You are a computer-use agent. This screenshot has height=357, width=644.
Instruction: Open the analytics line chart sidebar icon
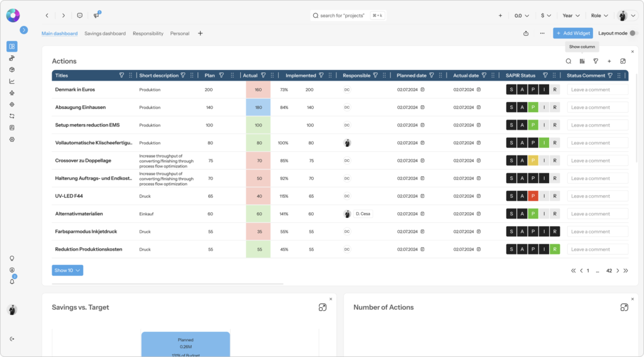pyautogui.click(x=12, y=81)
